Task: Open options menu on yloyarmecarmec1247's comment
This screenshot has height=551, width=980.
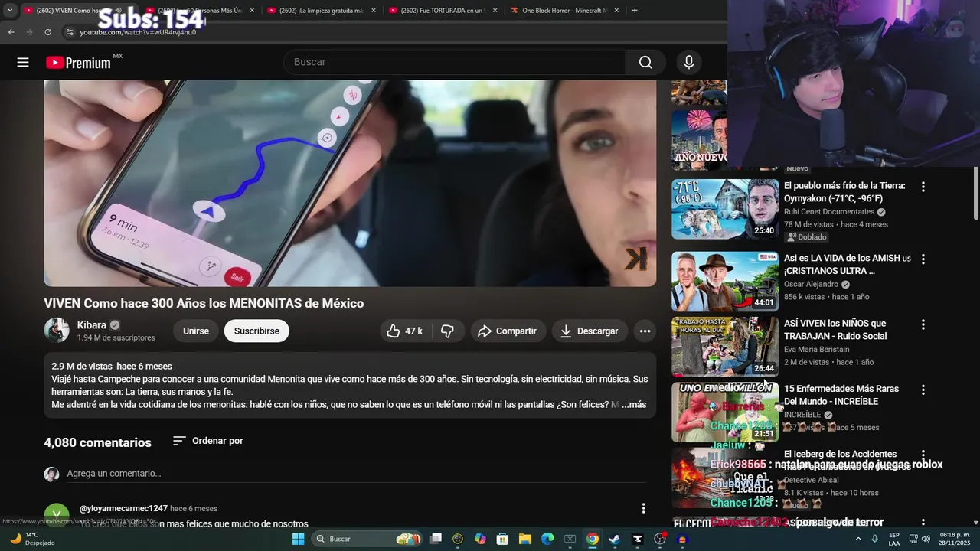Action: 643,508
